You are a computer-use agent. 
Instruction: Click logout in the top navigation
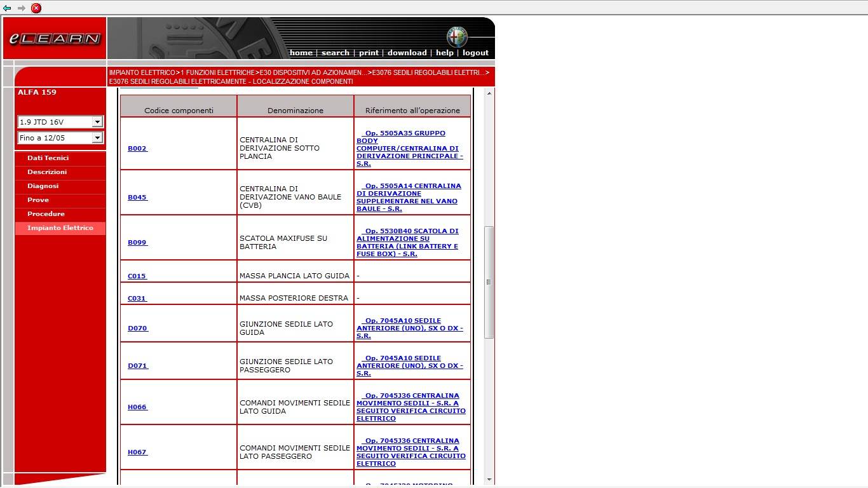coord(475,53)
